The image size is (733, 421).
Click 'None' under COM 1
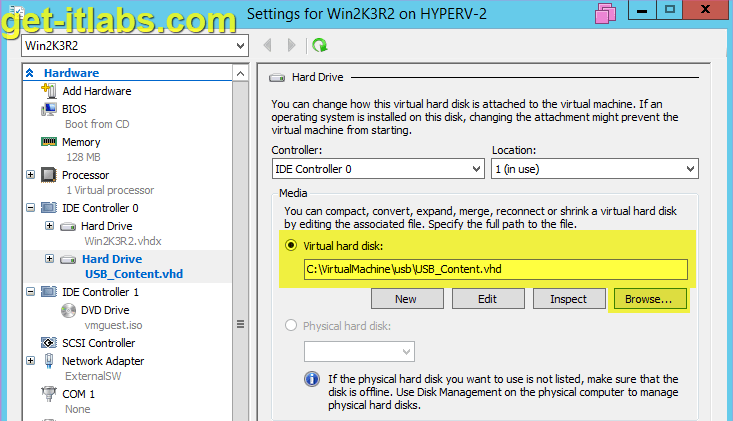coord(78,409)
